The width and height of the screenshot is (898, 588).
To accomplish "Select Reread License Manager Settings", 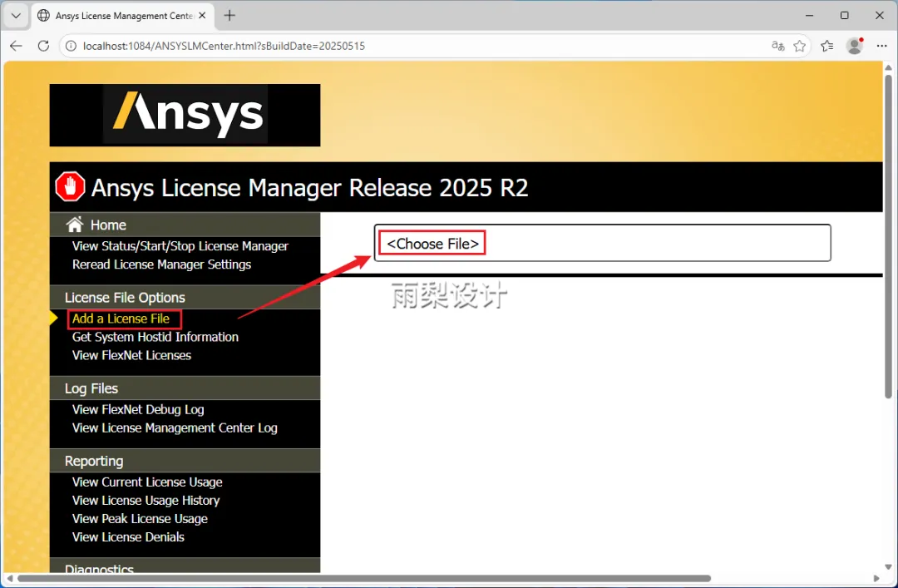I will (x=161, y=264).
